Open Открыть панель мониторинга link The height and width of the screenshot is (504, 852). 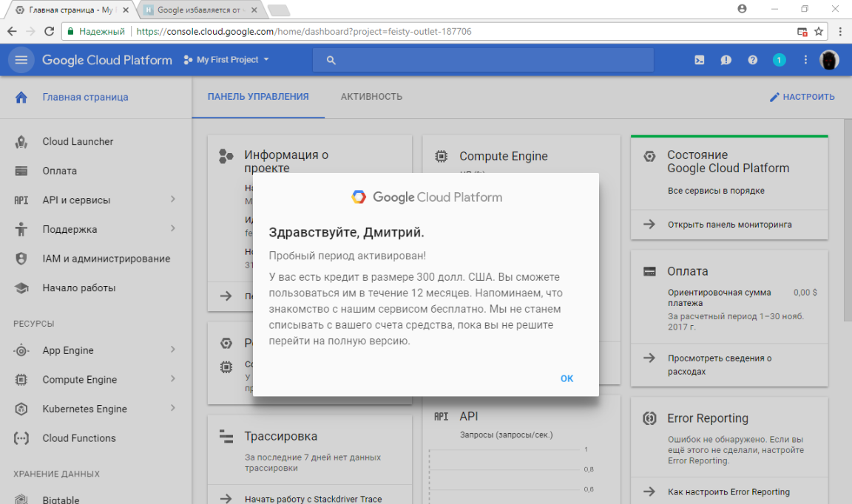pyautogui.click(x=729, y=225)
